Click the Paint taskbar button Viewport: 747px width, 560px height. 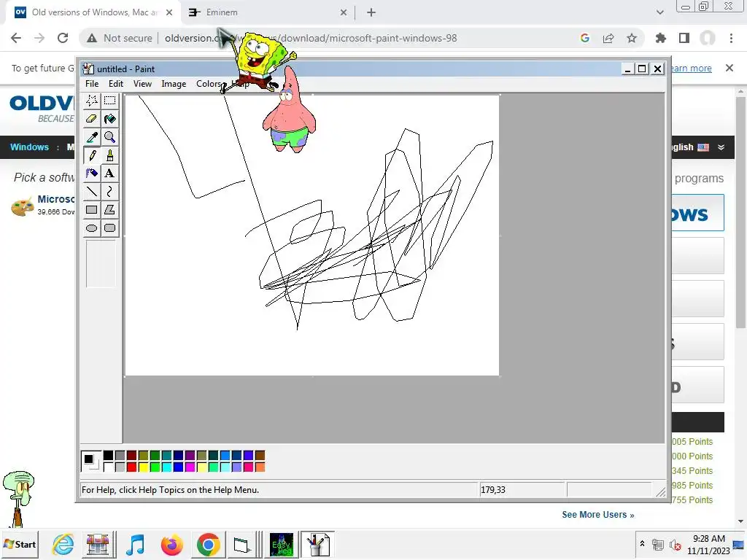click(317, 544)
